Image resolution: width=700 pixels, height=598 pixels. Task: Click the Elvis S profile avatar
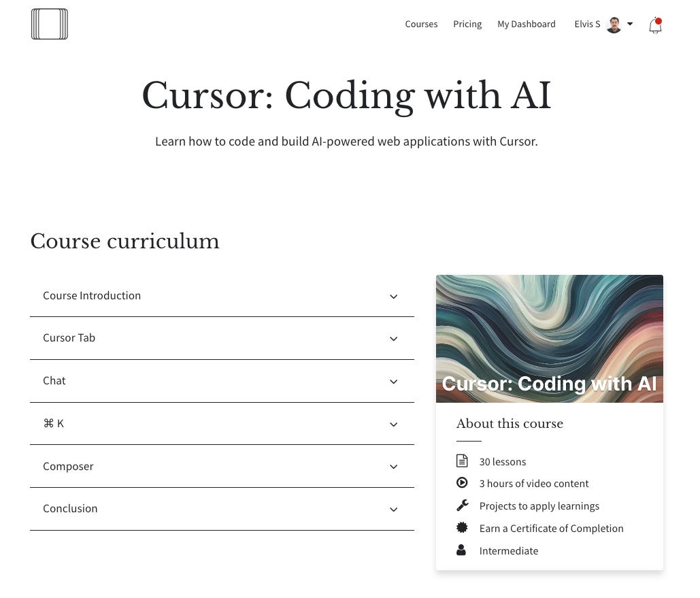click(614, 24)
